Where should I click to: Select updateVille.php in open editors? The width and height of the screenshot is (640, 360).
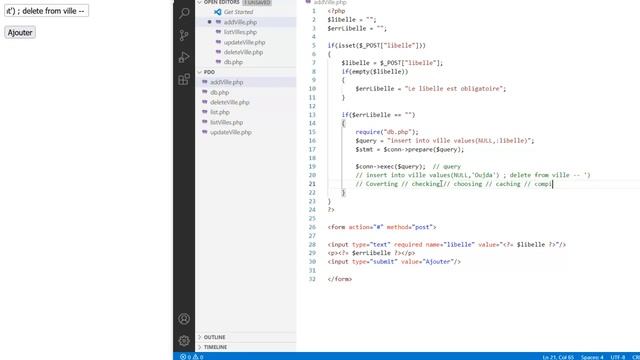pyautogui.click(x=244, y=42)
